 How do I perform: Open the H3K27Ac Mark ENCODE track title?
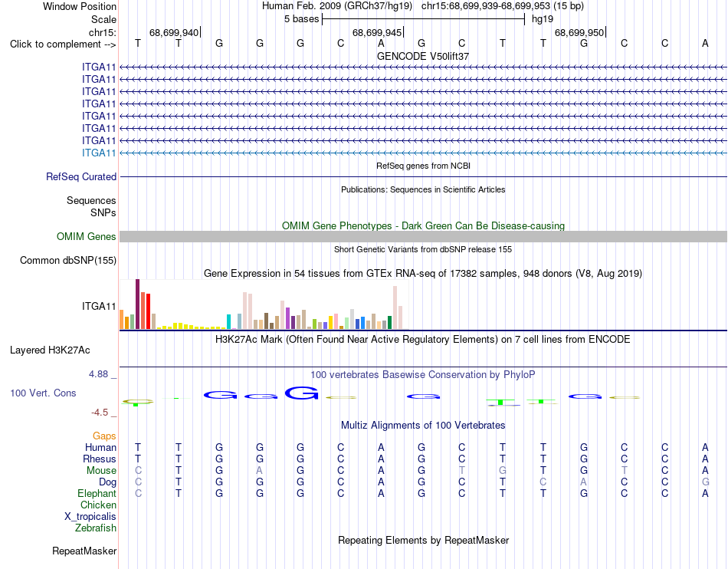pyautogui.click(x=423, y=340)
